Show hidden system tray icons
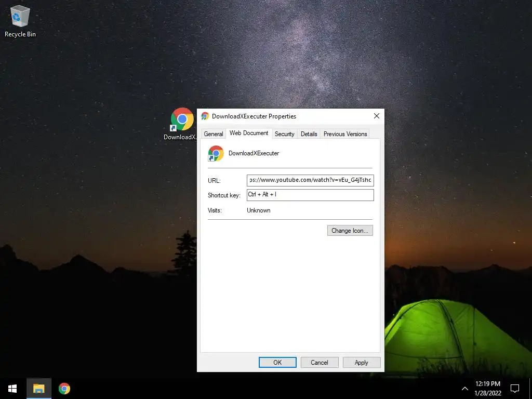Screen dimensions: 532x399 tap(465, 389)
